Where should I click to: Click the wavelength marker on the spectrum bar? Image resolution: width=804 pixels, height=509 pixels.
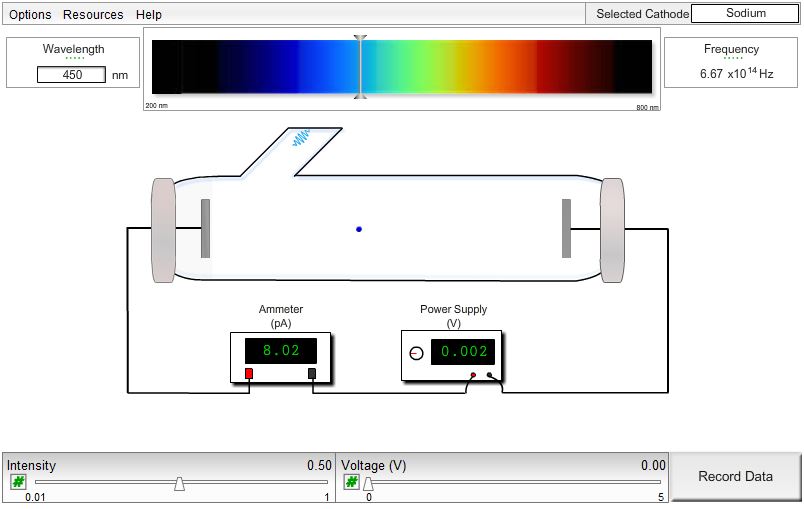[x=360, y=67]
